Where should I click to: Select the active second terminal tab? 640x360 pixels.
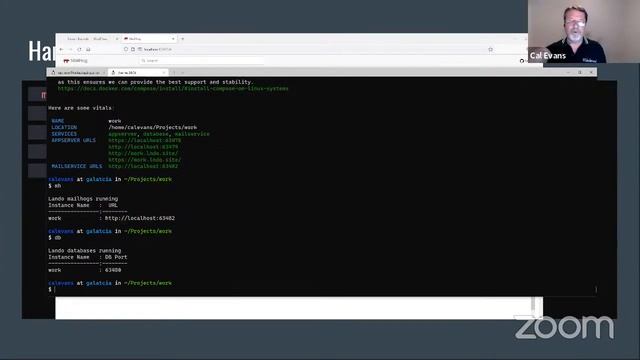coord(138,73)
